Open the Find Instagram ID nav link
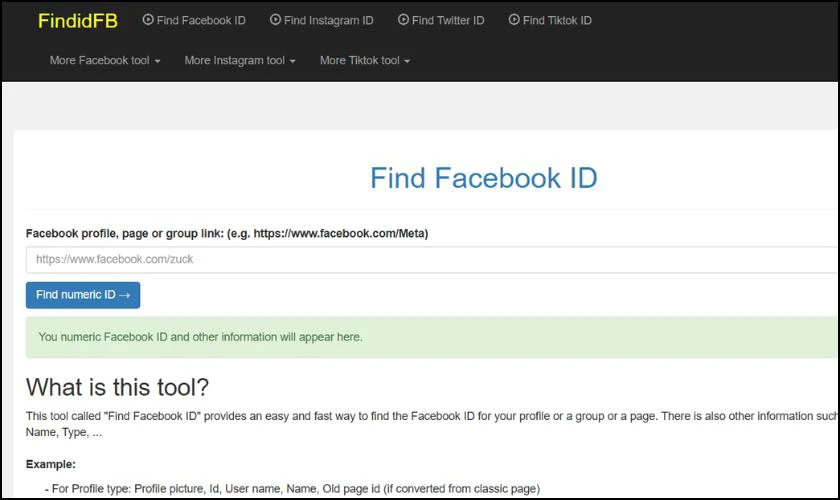This screenshot has width=840, height=500. tap(321, 20)
